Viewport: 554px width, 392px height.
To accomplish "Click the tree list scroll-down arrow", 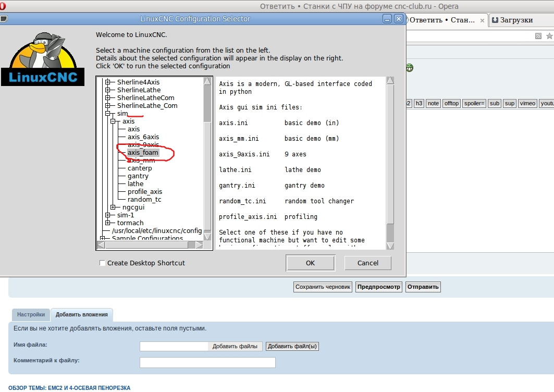I will click(207, 237).
